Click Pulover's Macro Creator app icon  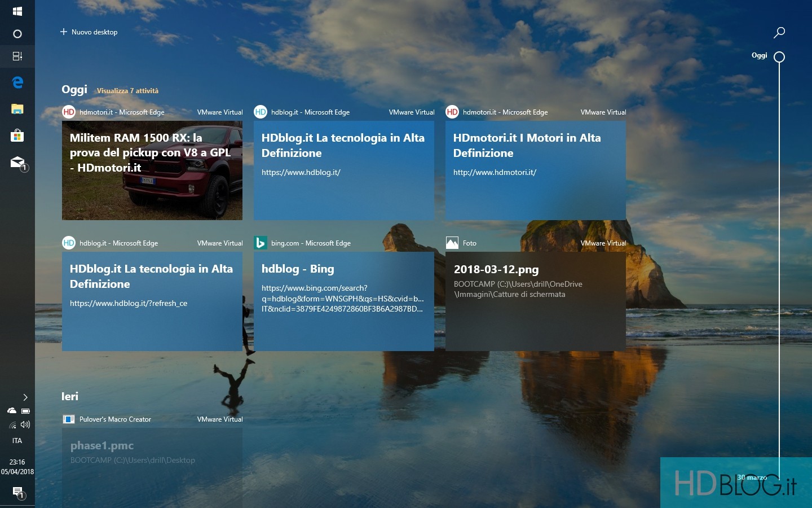pos(69,419)
